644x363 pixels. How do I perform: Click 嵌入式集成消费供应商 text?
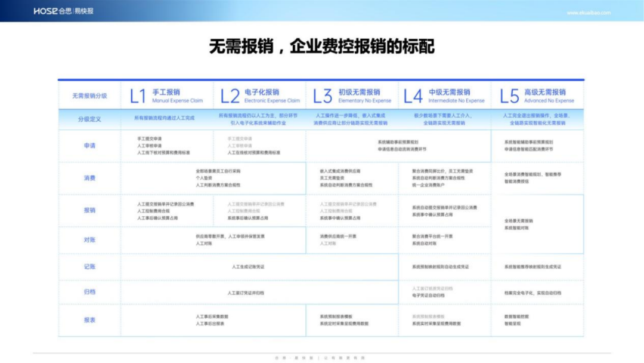click(340, 171)
